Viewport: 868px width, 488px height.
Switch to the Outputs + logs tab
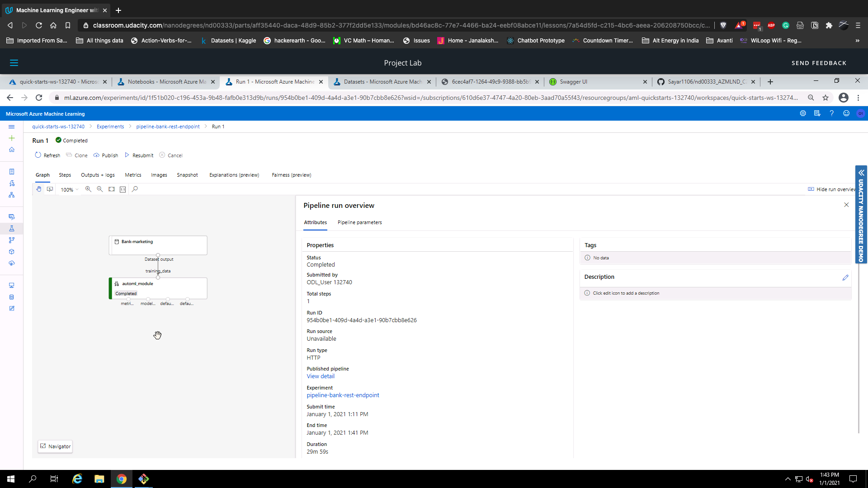coord(98,175)
